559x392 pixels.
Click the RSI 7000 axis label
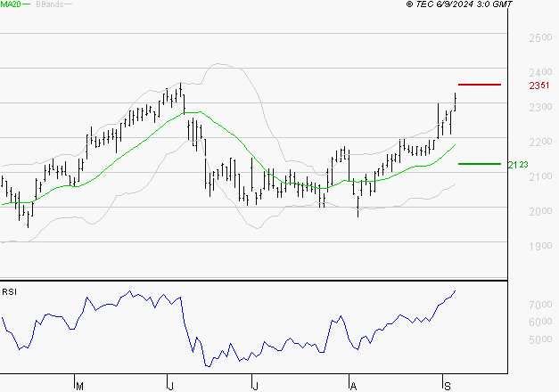coord(540,305)
